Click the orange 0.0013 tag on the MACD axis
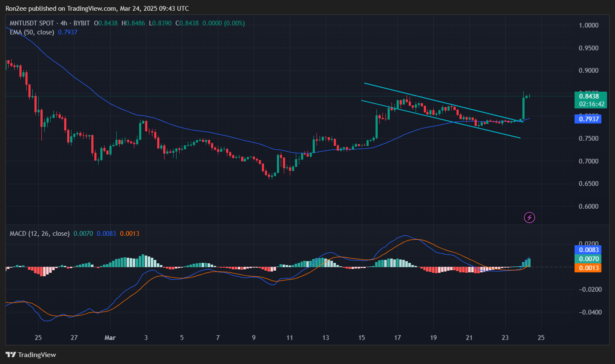 [x=588, y=268]
